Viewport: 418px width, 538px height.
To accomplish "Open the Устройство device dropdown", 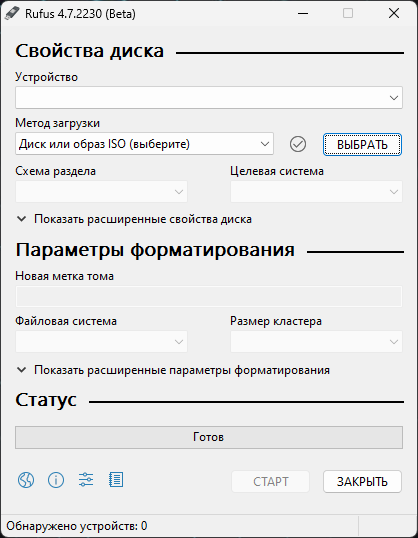I will pos(209,97).
